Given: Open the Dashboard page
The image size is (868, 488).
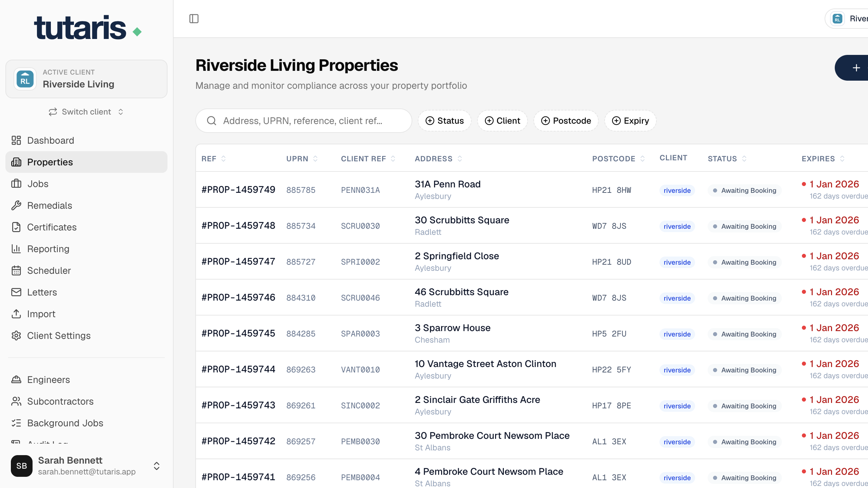Looking at the screenshot, I should pyautogui.click(x=86, y=140).
